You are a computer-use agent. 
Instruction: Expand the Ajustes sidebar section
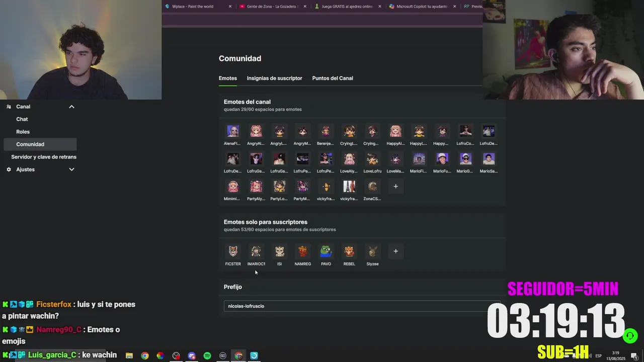point(71,169)
